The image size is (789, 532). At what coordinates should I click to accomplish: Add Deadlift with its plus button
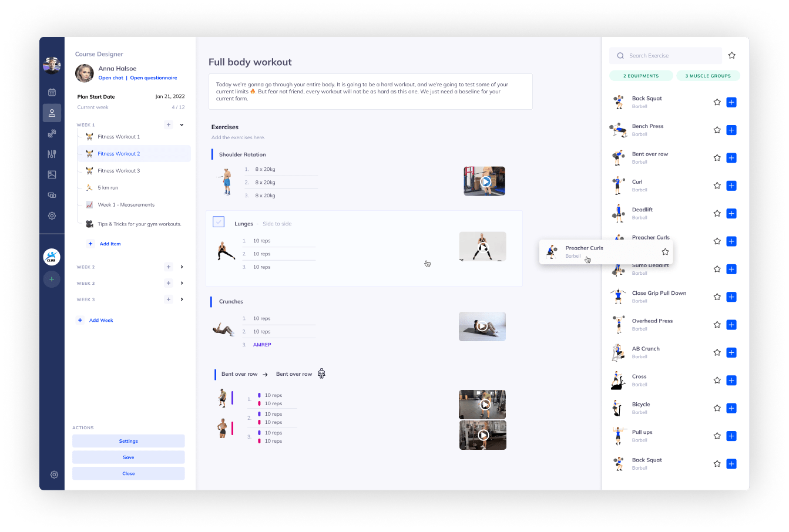pos(731,213)
